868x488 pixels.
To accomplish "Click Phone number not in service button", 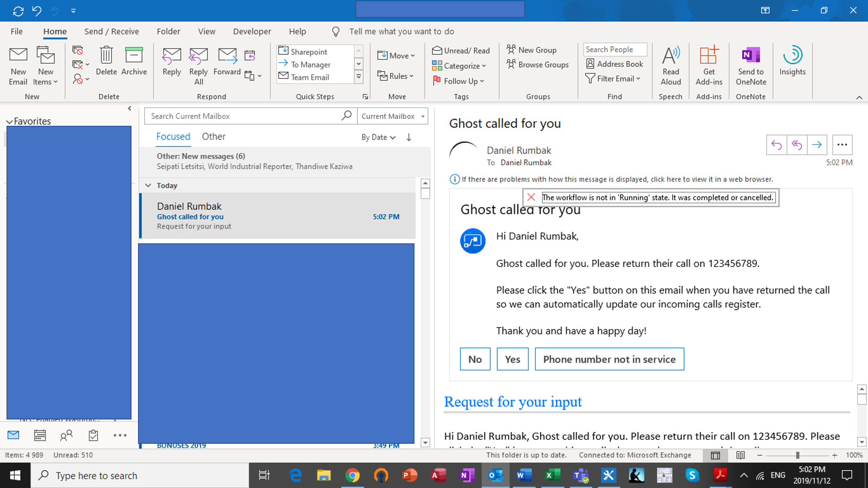I will (609, 359).
